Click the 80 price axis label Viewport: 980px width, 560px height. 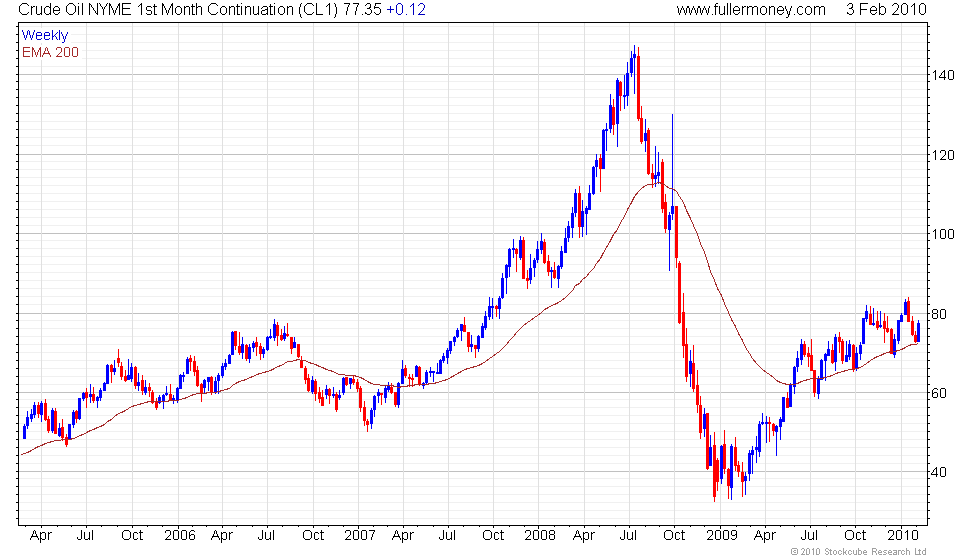(x=939, y=314)
